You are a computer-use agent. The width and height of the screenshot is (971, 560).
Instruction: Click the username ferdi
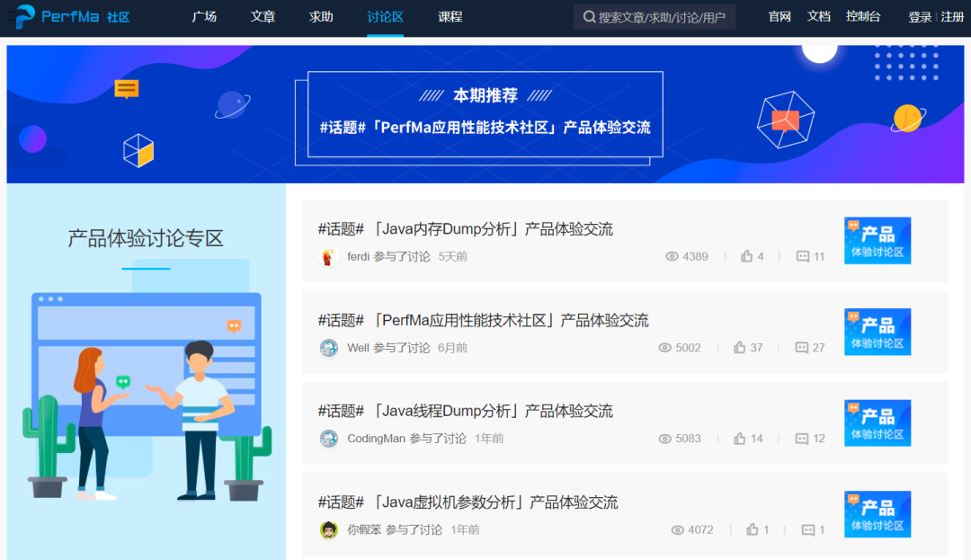click(x=358, y=257)
